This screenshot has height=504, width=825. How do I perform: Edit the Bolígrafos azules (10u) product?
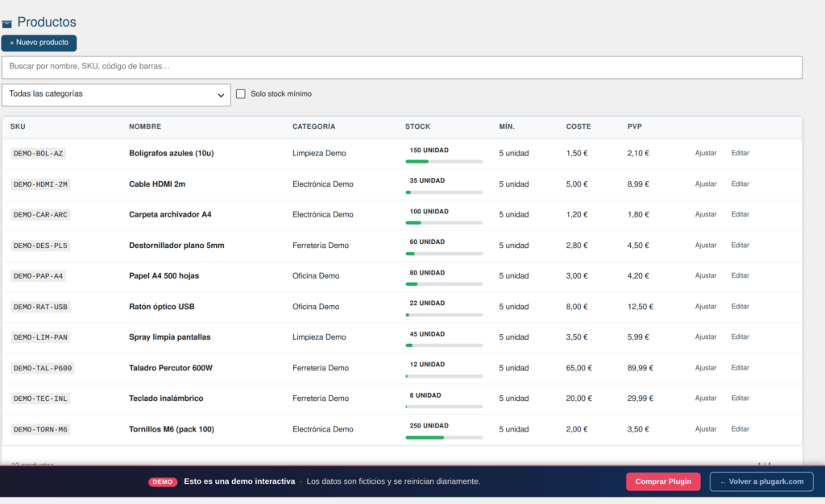click(x=740, y=153)
